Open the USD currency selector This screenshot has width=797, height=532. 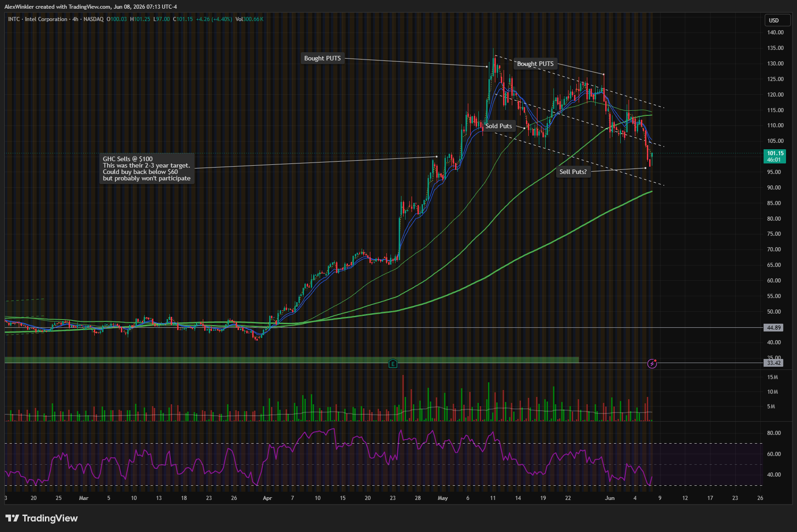[x=777, y=20]
